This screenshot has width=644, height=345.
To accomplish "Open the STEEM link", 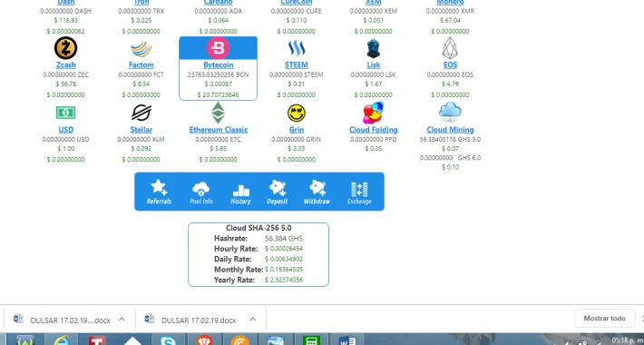I will pos(297,65).
